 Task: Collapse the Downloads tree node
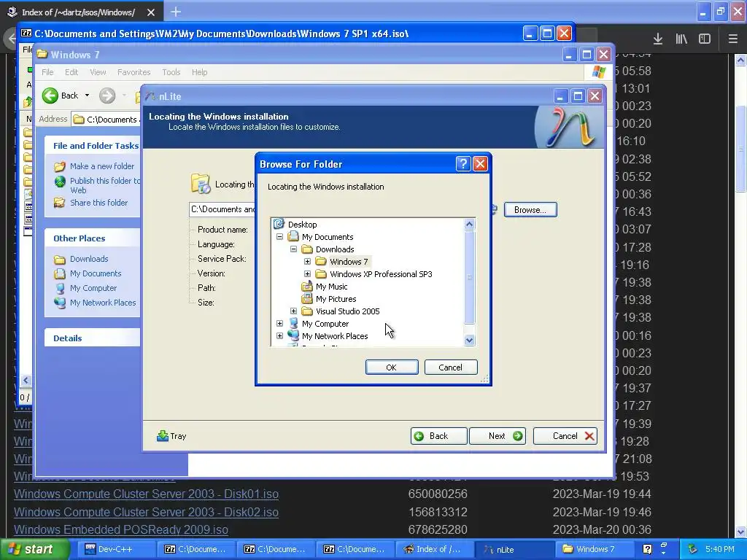[293, 249]
